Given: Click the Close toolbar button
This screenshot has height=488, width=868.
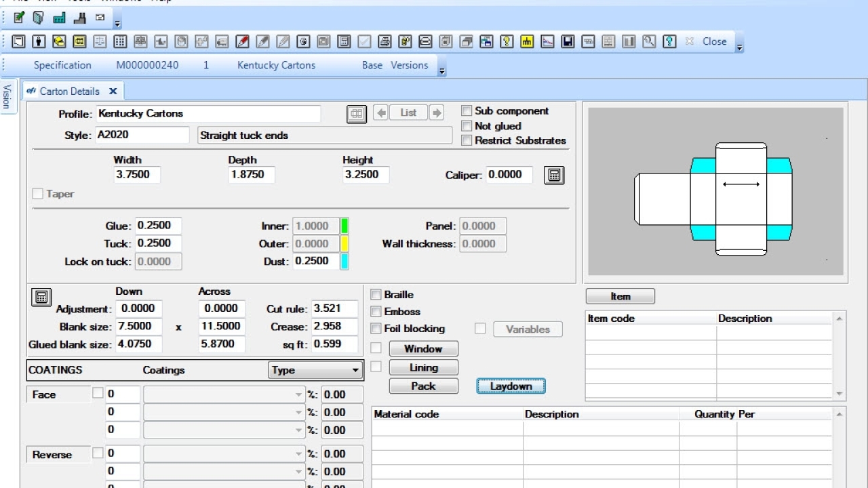Looking at the screenshot, I should coord(714,41).
